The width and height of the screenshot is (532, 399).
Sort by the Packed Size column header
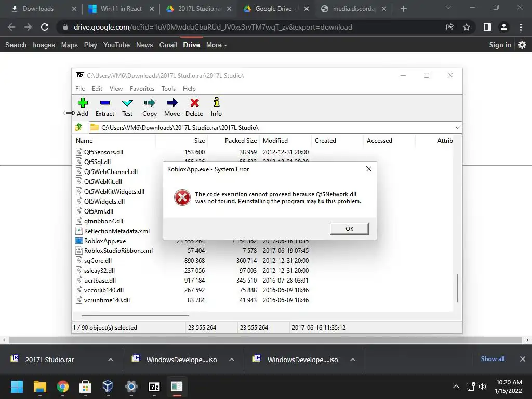[234, 140]
